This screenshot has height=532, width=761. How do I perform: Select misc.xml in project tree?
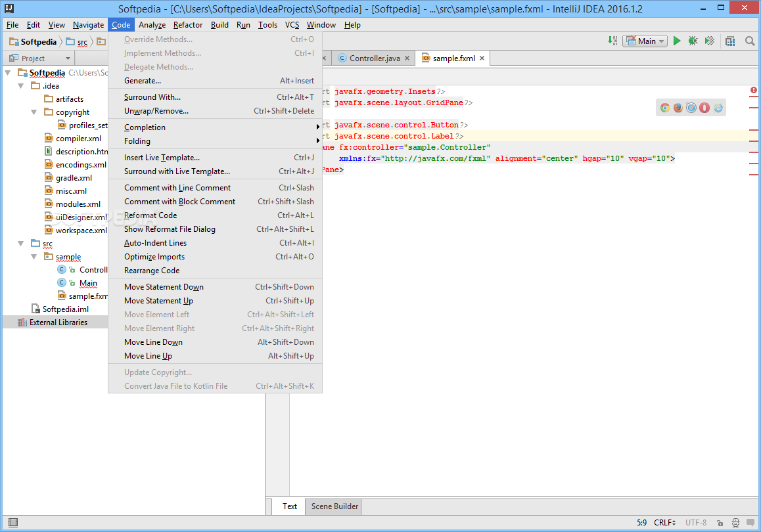[x=72, y=191]
